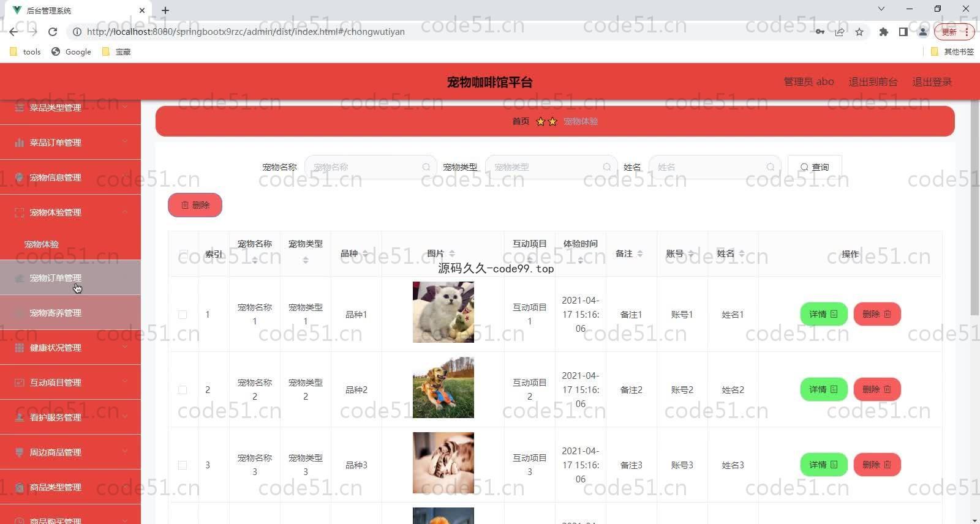This screenshot has height=524, width=980.
Task: Toggle the browser side panel icon
Action: [x=903, y=32]
